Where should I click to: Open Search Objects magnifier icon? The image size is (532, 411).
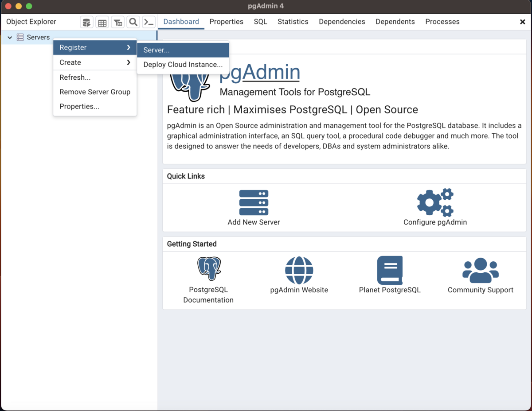[133, 22]
